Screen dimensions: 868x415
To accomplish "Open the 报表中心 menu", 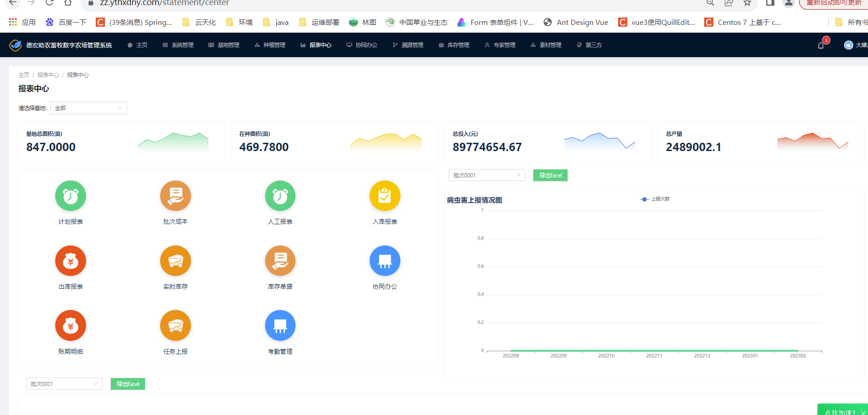I will pos(316,45).
